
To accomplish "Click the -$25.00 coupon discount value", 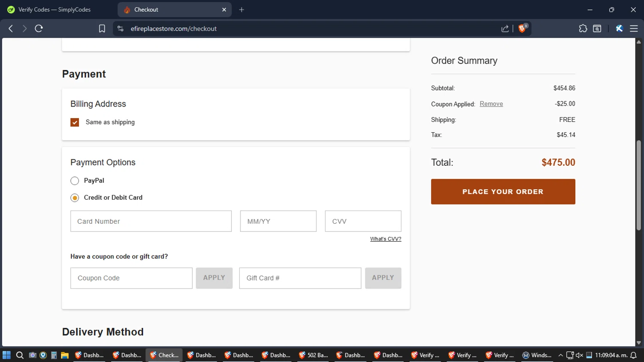I will click(565, 104).
